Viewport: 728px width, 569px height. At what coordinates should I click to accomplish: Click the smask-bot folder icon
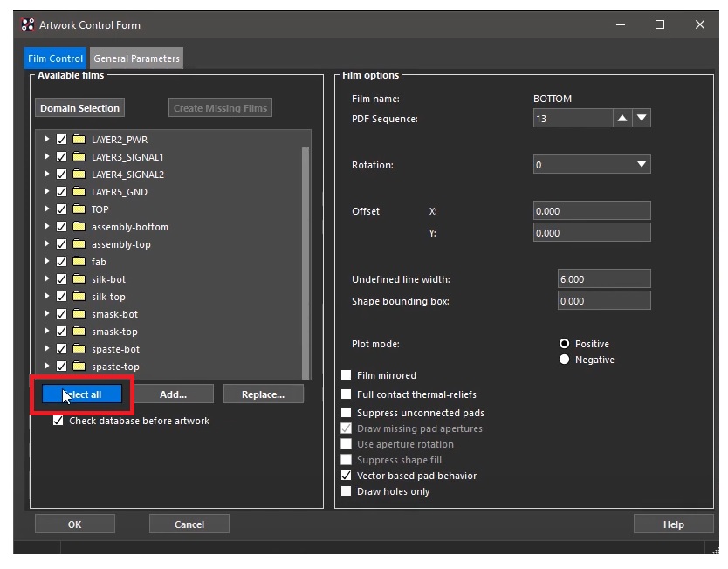79,314
